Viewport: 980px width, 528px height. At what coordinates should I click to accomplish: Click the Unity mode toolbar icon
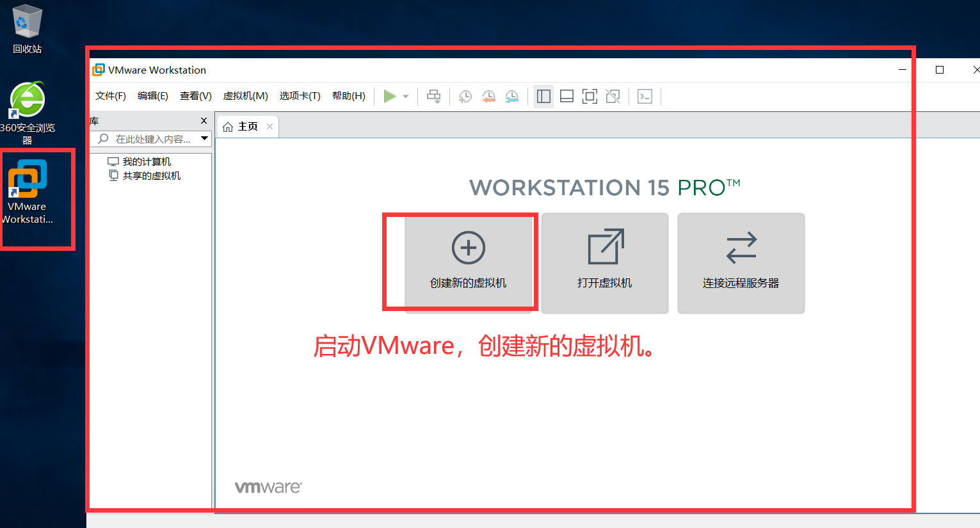click(x=613, y=96)
